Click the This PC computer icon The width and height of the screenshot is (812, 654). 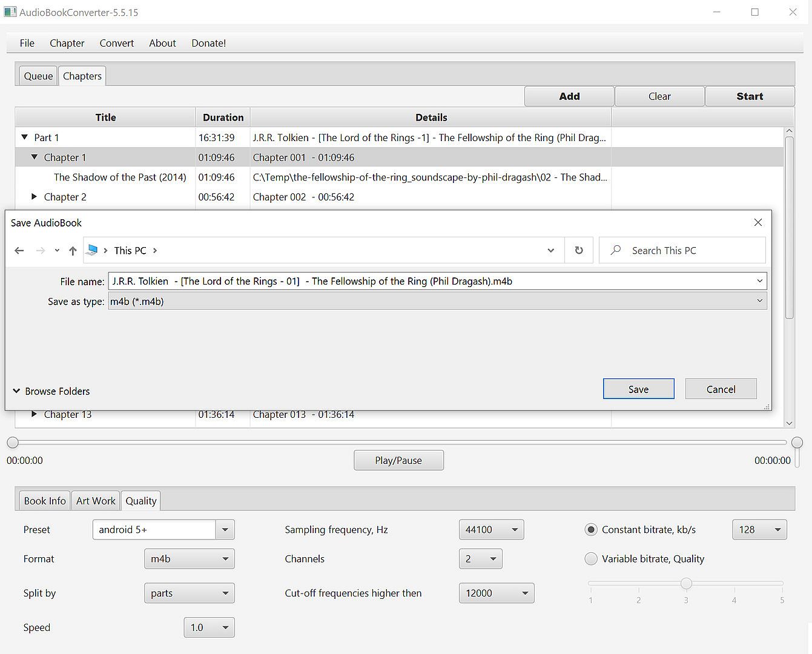(92, 250)
